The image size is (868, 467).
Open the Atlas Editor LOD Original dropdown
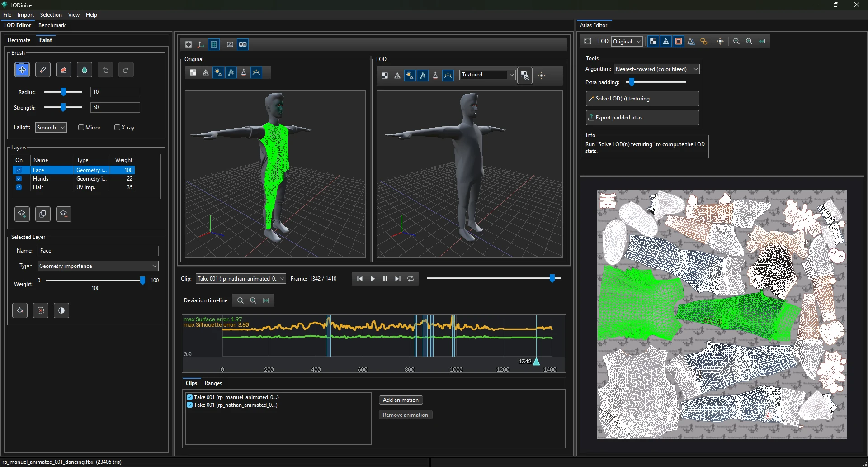pos(627,42)
